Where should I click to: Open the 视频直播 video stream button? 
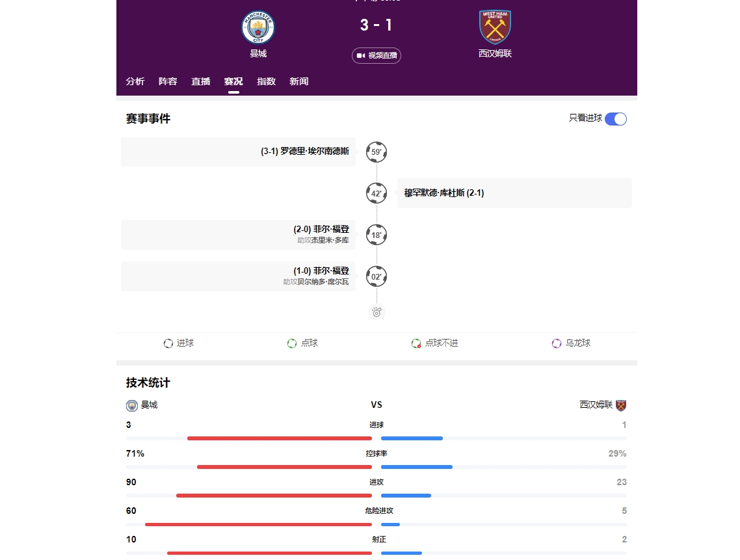377,55
